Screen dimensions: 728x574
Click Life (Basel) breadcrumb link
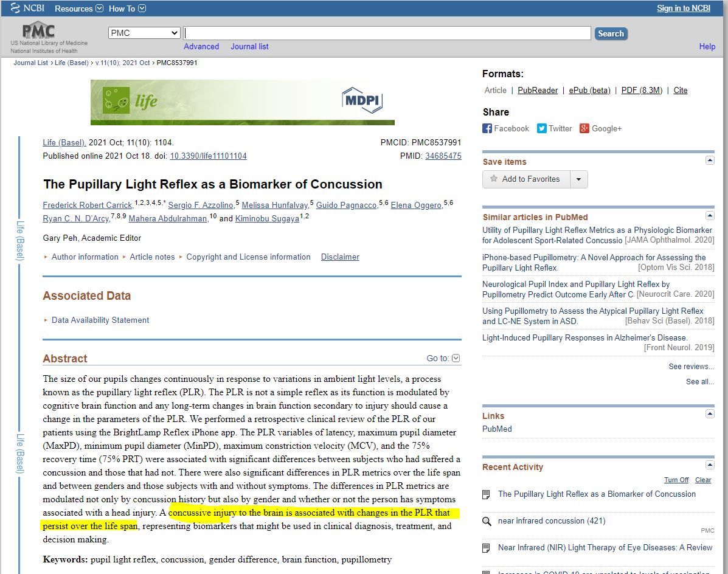[72, 63]
